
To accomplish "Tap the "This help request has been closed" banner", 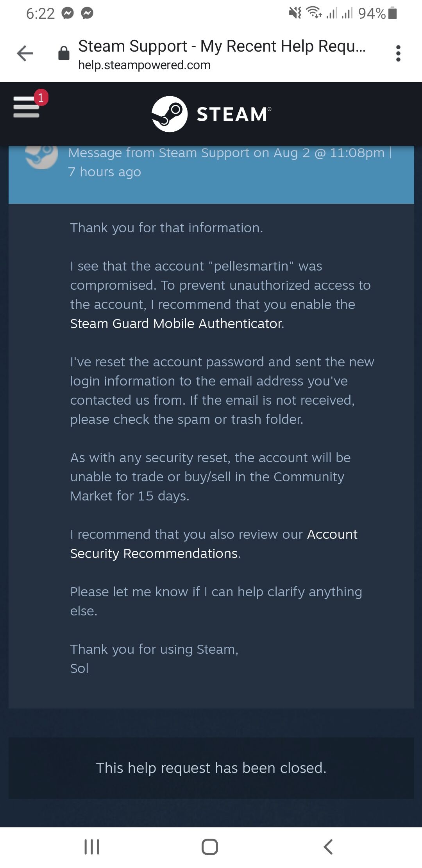I will pos(211,768).
